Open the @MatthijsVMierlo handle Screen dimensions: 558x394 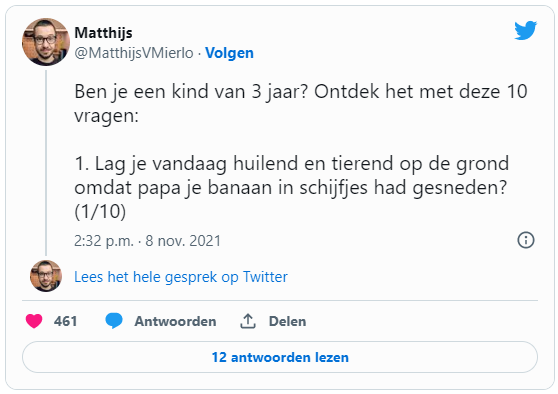[x=134, y=53]
